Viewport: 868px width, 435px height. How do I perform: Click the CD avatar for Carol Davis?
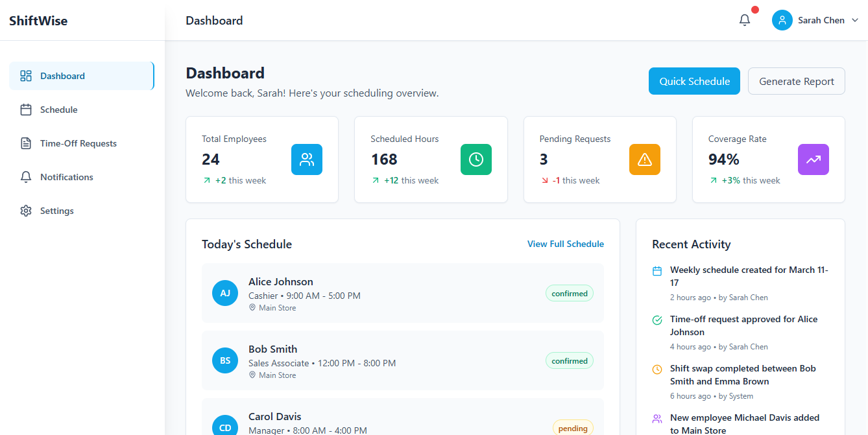[x=225, y=425]
